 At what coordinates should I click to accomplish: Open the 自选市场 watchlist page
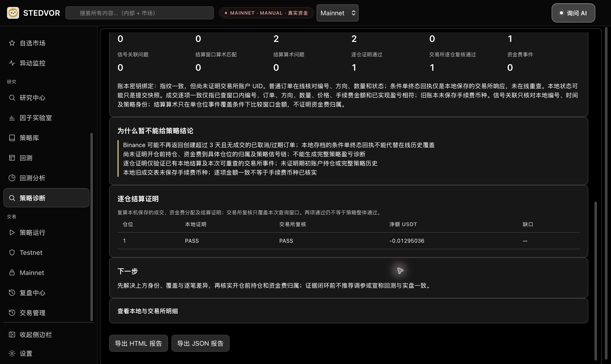47,43
